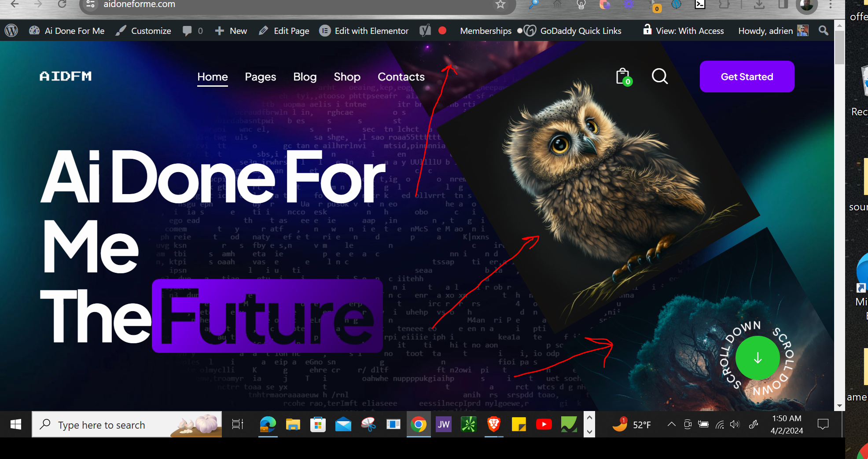The image size is (868, 459).
Task: Open the Blog nav link
Action: 305,77
